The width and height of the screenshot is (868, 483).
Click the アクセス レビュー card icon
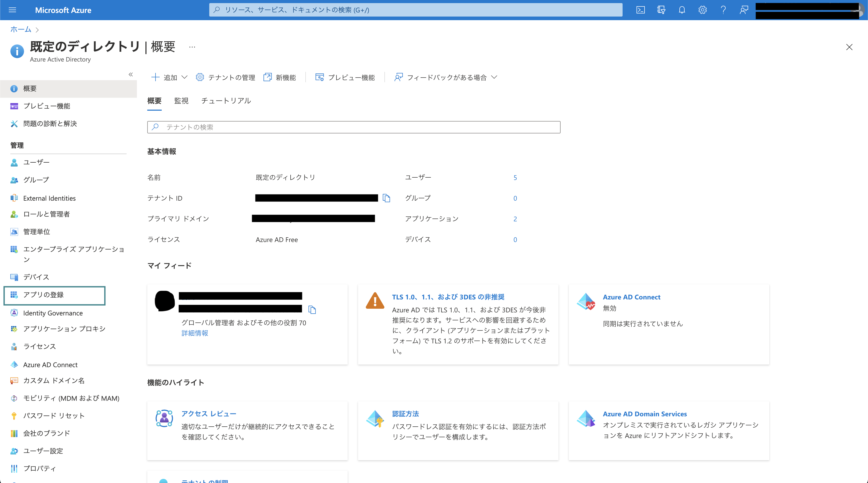[x=164, y=419]
